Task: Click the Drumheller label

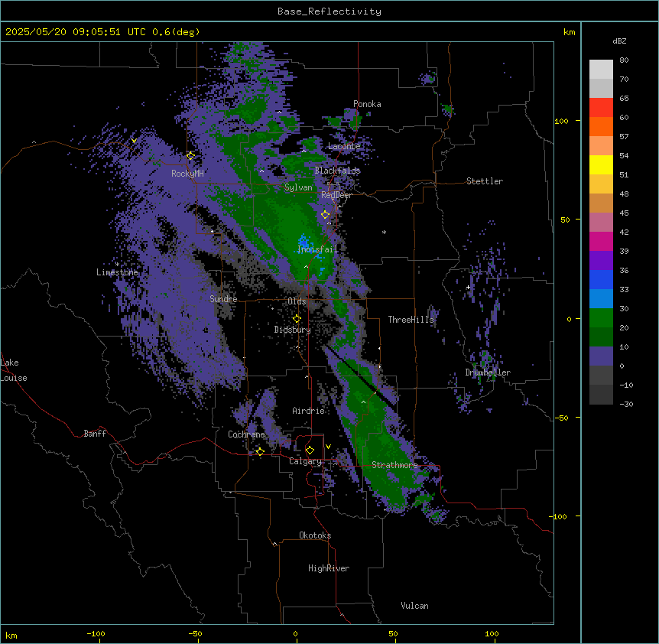Action: pos(488,372)
